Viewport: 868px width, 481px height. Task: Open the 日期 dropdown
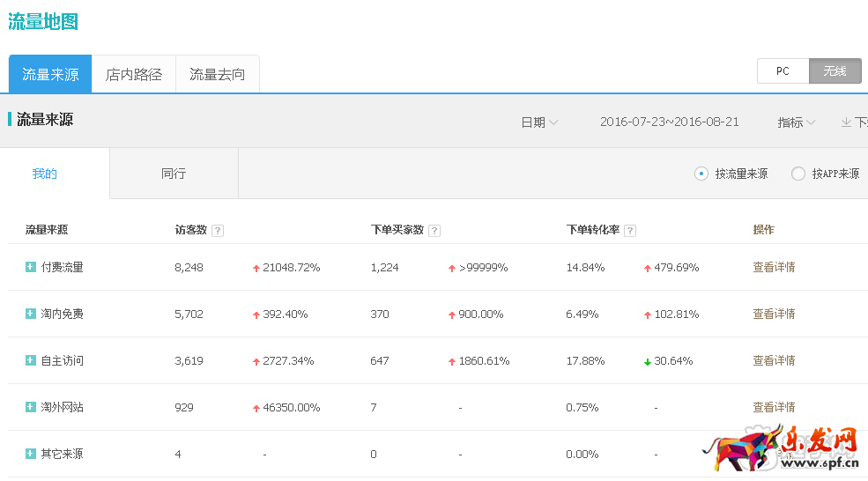pyautogui.click(x=539, y=122)
